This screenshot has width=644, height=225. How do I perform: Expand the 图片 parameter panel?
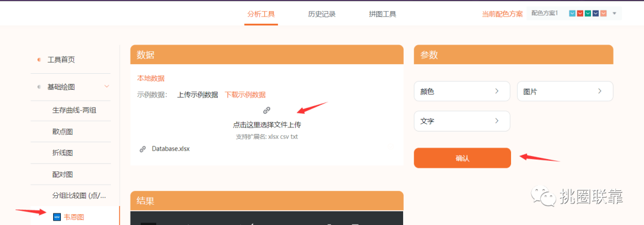pos(565,91)
